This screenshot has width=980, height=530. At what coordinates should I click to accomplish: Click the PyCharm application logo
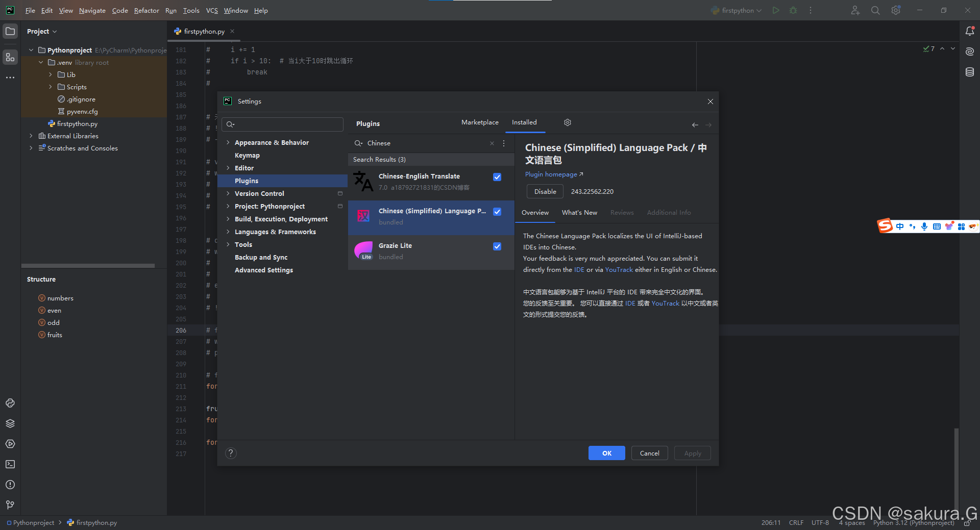(10, 10)
